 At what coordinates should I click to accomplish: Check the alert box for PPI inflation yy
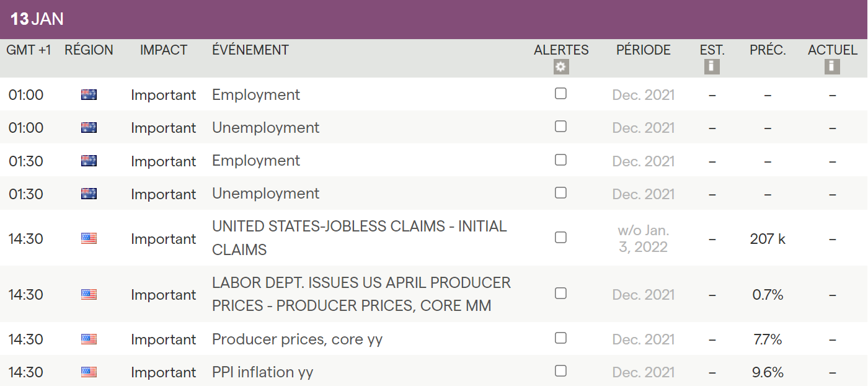560,371
